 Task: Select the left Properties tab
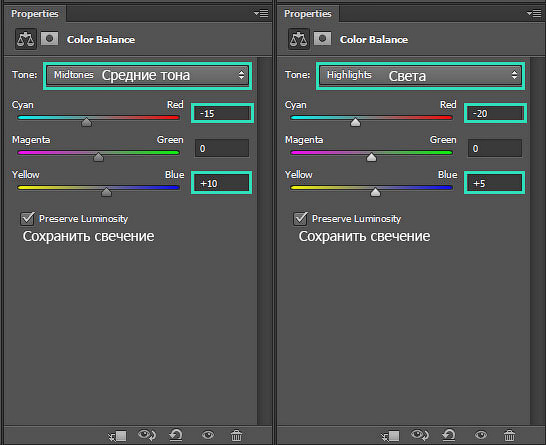35,14
